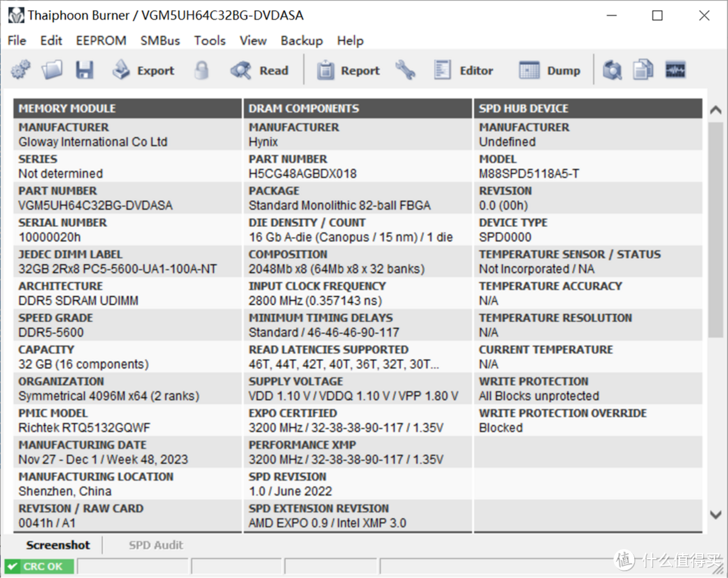Click the Blocked write protection override value

click(500, 427)
